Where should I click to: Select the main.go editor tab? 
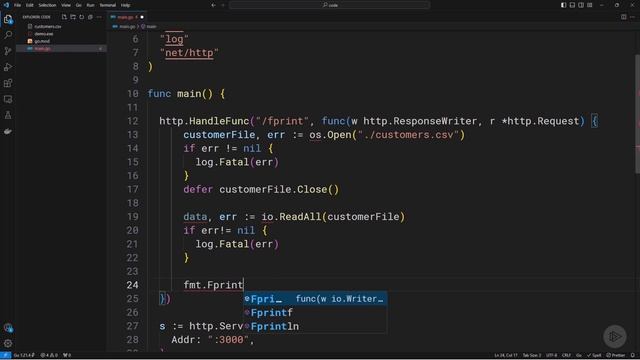(126, 17)
